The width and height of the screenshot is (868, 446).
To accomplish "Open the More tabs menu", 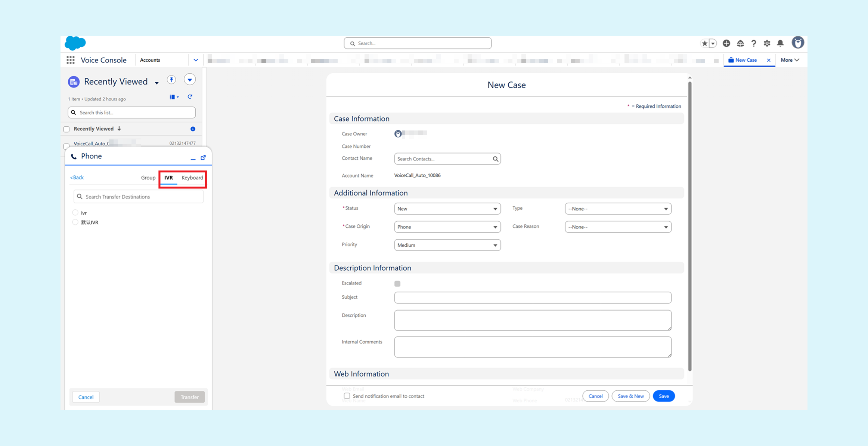I will coord(790,60).
